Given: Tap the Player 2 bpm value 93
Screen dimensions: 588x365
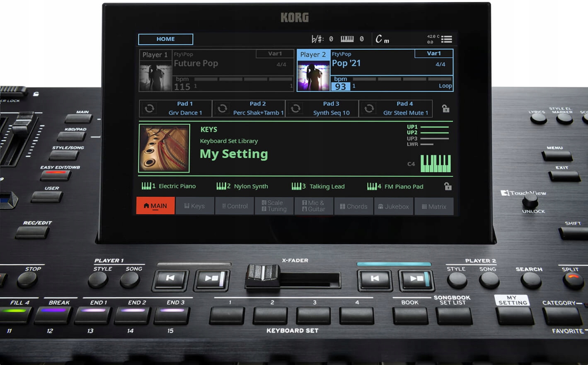Looking at the screenshot, I should [341, 87].
